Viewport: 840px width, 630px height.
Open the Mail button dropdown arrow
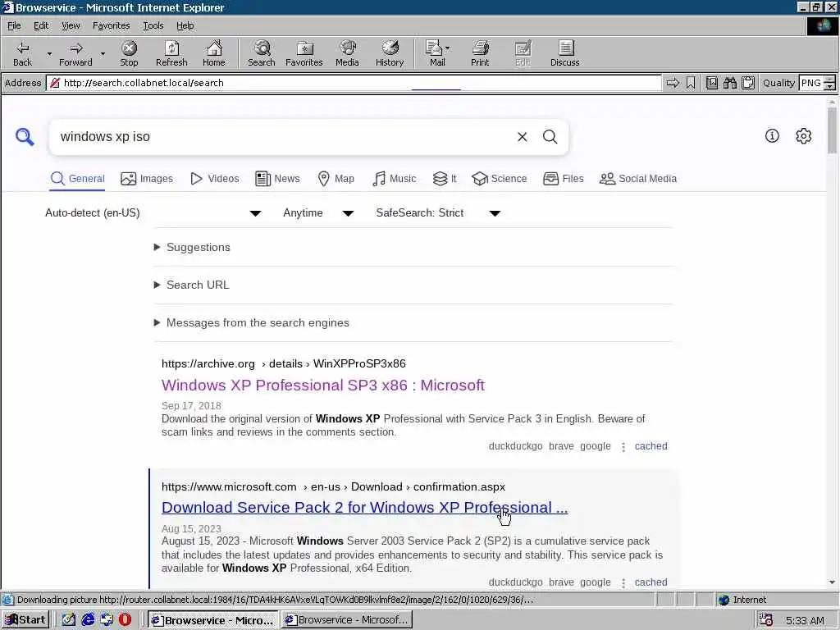tap(448, 48)
